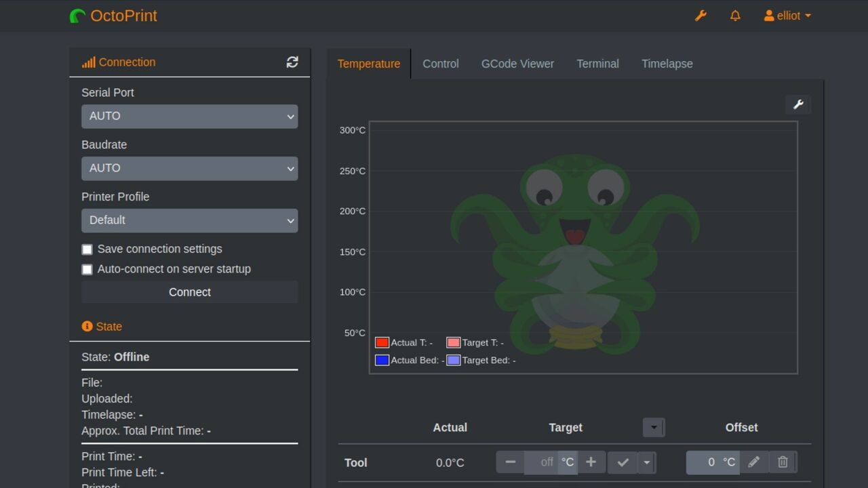Screen dimensions: 868x488
Task: Open the Baudrate dropdown
Action: tap(189, 168)
